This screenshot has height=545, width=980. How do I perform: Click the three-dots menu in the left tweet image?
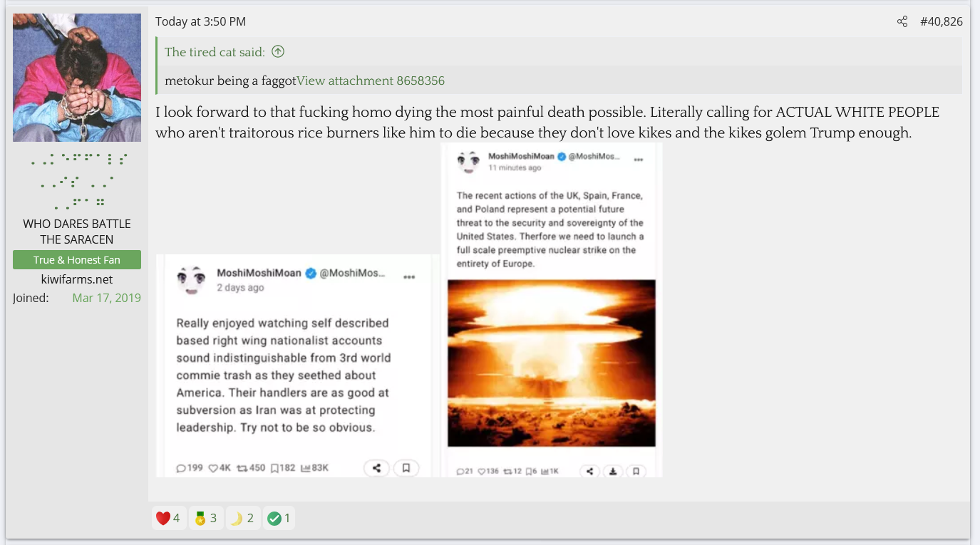pos(409,277)
